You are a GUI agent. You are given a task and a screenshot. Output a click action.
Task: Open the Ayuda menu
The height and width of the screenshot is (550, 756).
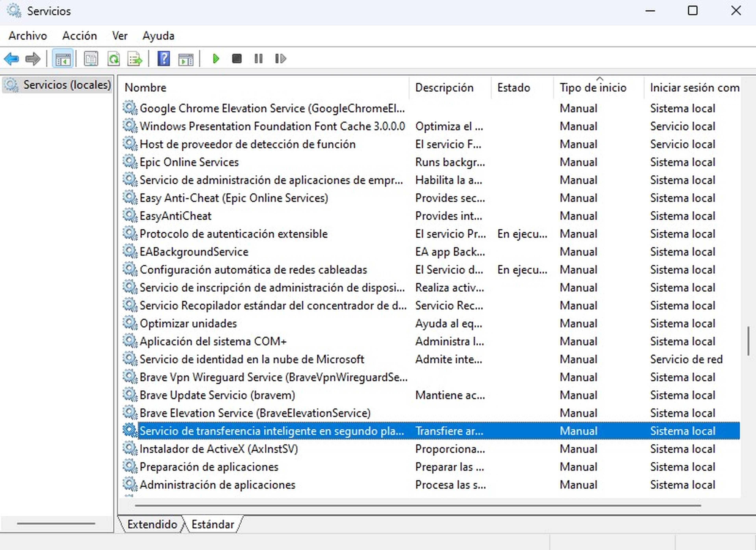[x=158, y=36]
